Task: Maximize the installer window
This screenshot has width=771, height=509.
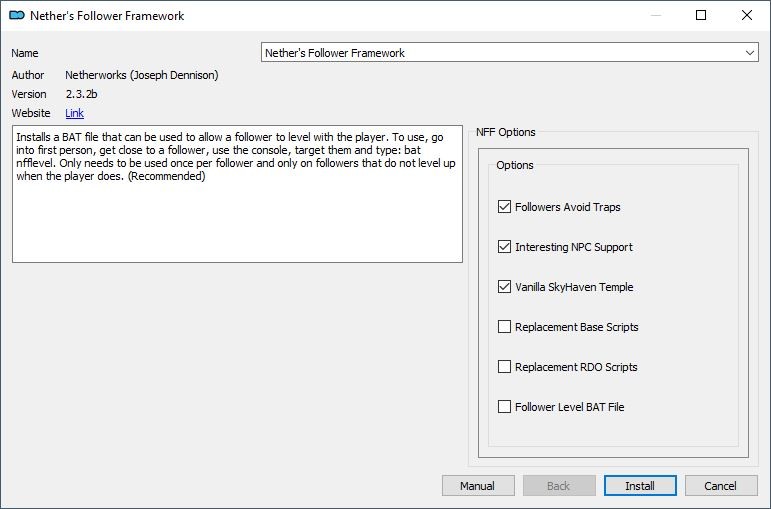Action: pyautogui.click(x=701, y=15)
